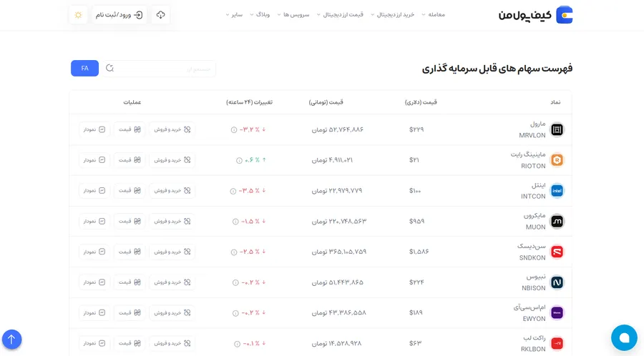Click the قیمت (تومانی) column header
The width and height of the screenshot is (644, 356).
[x=326, y=102]
